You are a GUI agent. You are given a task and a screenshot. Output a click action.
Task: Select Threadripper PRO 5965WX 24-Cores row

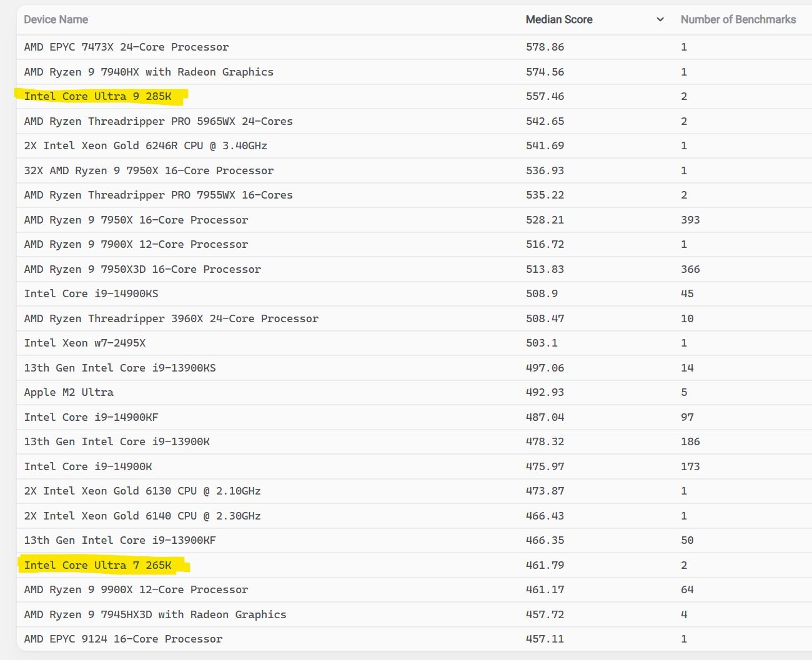[x=158, y=121]
